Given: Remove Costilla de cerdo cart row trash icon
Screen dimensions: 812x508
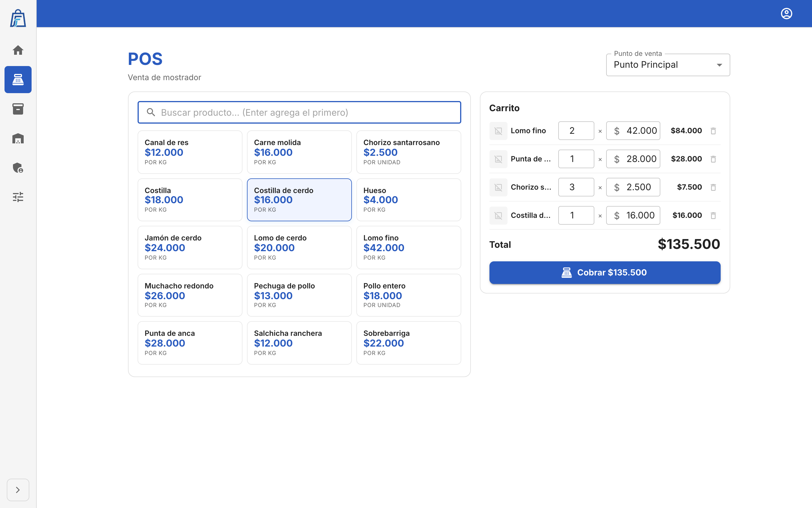Looking at the screenshot, I should click(x=713, y=215).
